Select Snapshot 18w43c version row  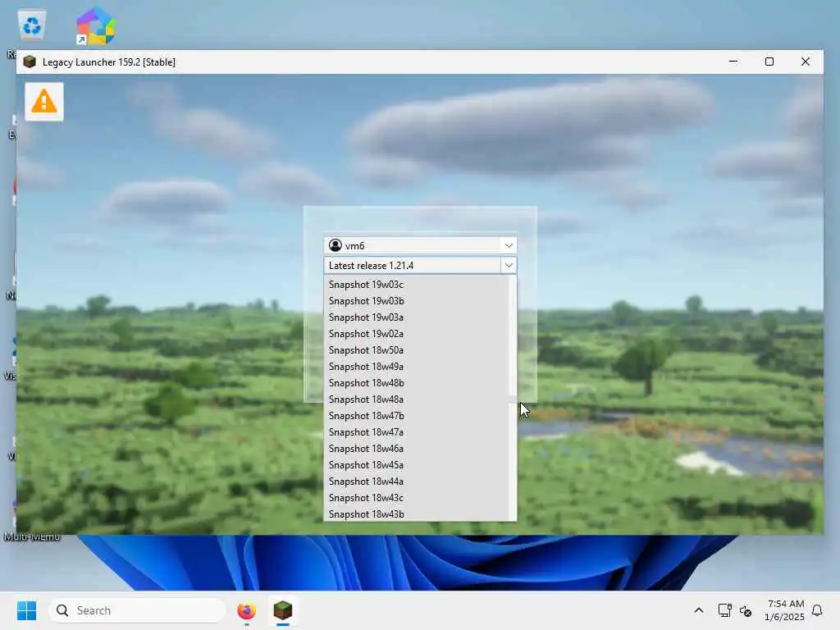(416, 498)
